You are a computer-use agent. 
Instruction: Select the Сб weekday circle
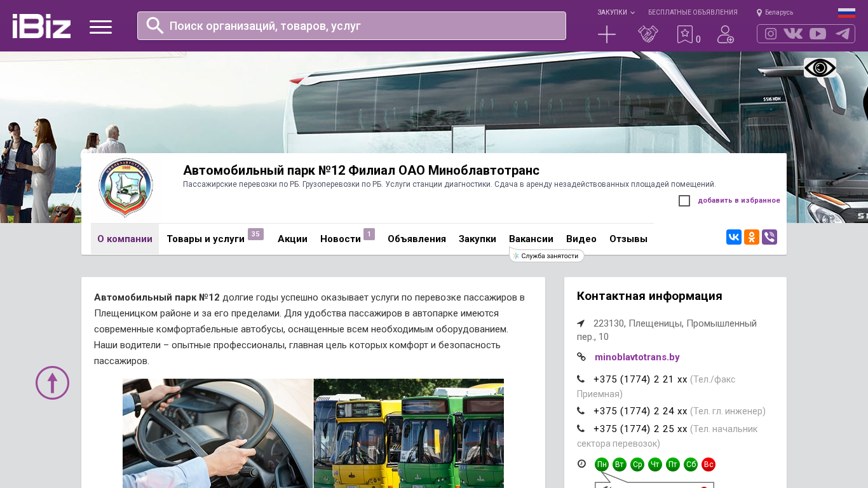(691, 464)
